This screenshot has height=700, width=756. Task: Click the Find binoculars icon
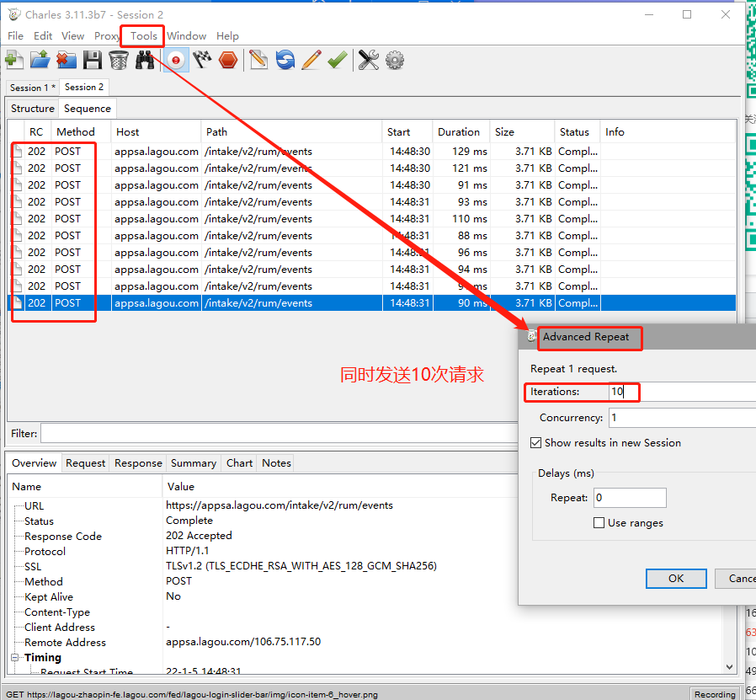[x=144, y=61]
